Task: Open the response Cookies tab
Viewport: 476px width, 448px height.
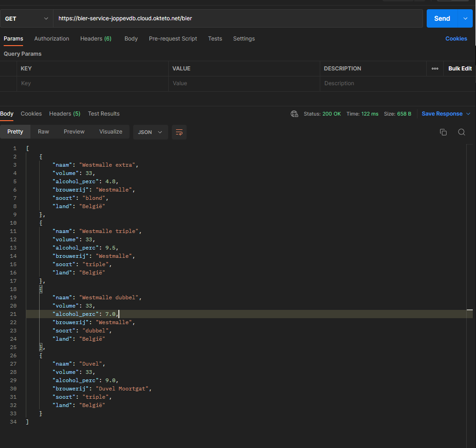Action: coord(31,114)
